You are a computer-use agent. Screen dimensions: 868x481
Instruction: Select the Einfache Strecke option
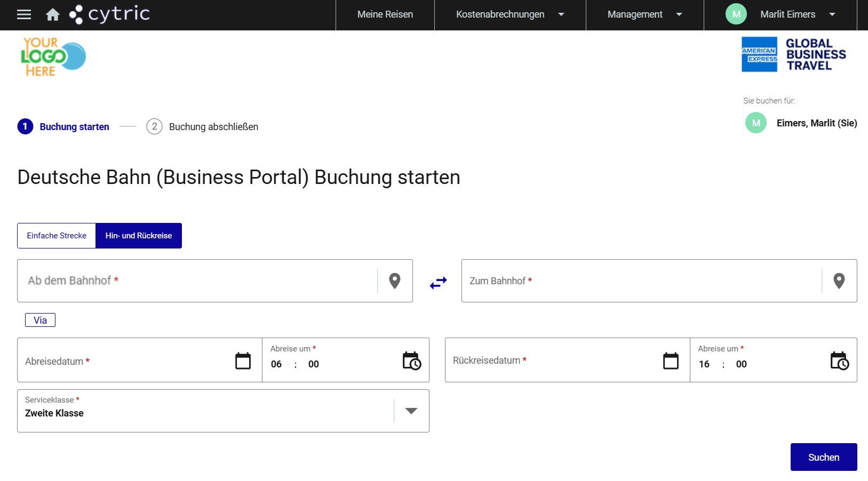(x=57, y=236)
